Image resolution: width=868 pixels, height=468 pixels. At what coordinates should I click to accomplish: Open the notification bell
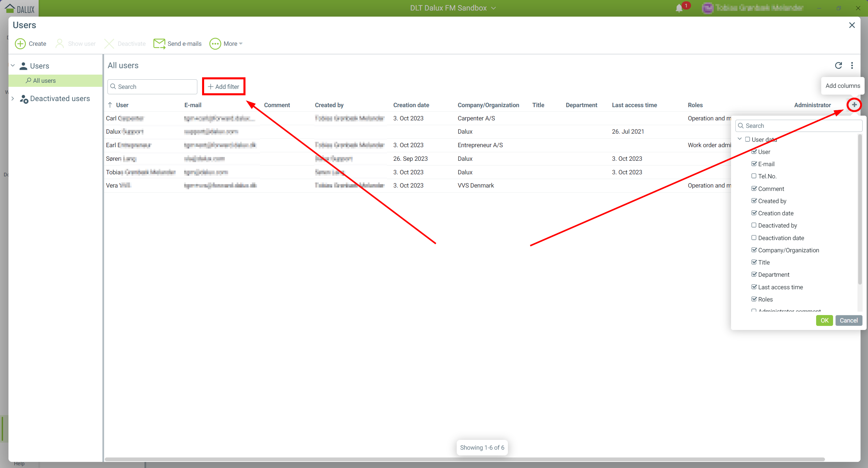click(679, 8)
